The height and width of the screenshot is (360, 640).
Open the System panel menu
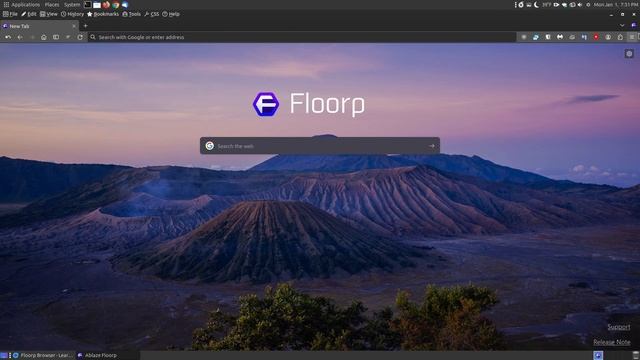(x=72, y=4)
